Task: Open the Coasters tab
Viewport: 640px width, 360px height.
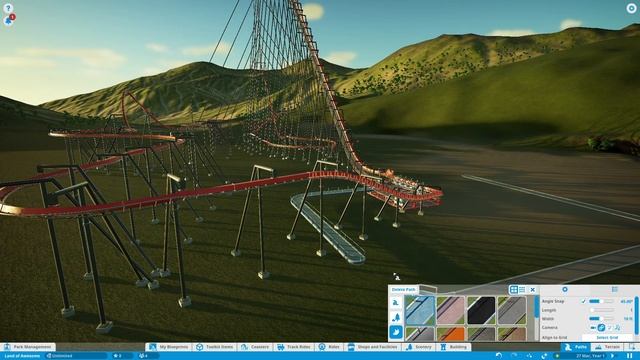Action: (255, 347)
